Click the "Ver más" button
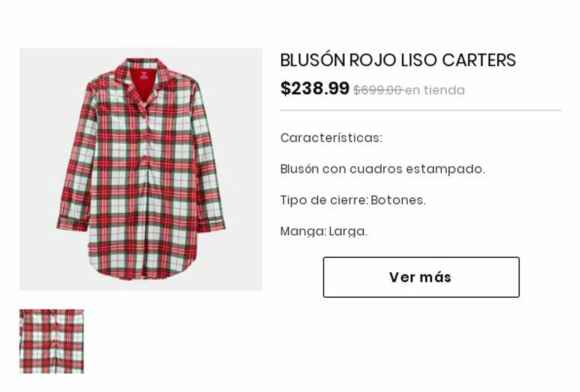Image resolution: width=580 pixels, height=392 pixels. coord(421,277)
